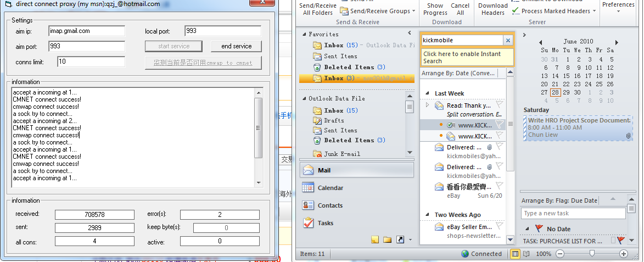Click Show Progress button
644x262 pixels.
(435, 9)
